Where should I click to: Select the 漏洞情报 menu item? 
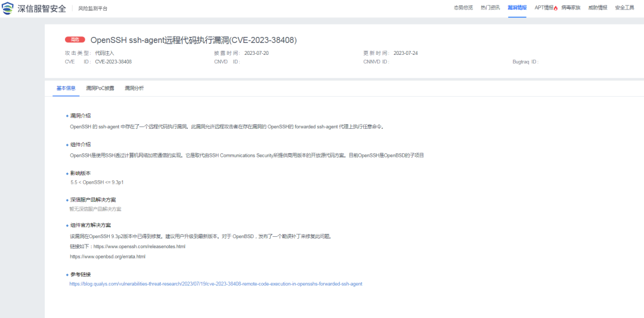click(x=517, y=8)
